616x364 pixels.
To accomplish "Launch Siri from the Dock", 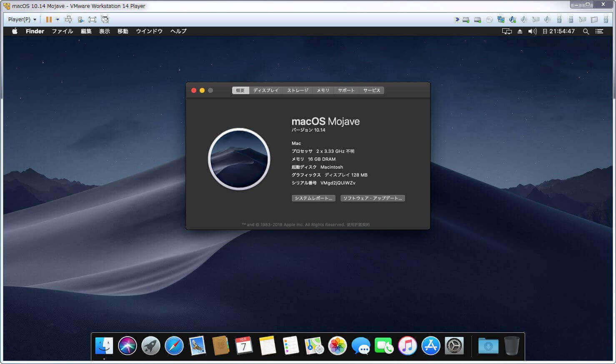I will coord(128,346).
